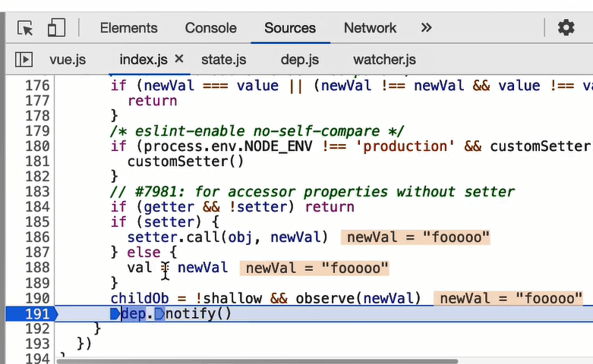
Task: Close the index.js file tab
Action: coord(179,58)
